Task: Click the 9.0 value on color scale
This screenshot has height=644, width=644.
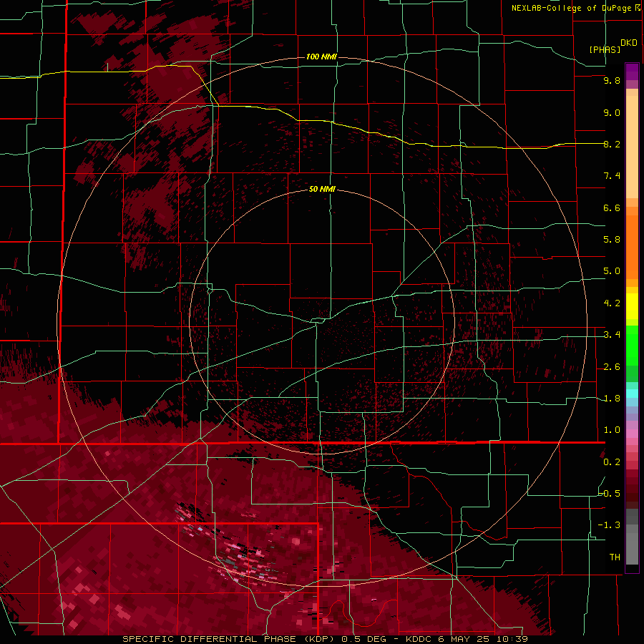Action: 612,112
